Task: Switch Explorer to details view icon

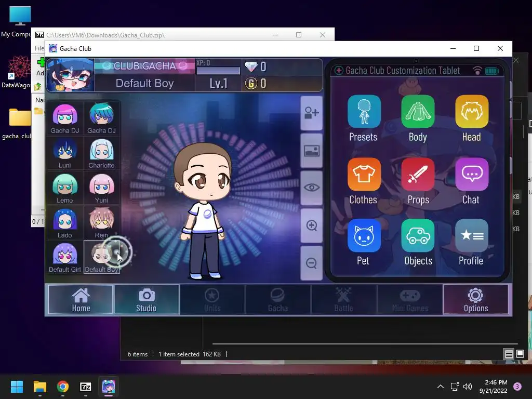Action: point(509,354)
